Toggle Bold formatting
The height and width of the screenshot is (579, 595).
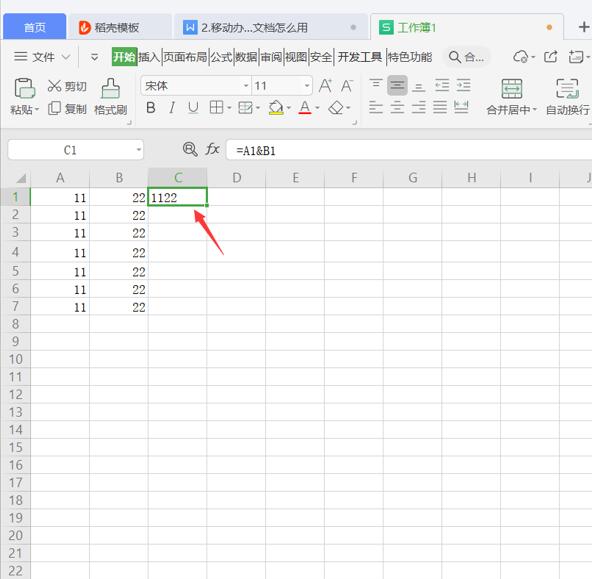151,108
